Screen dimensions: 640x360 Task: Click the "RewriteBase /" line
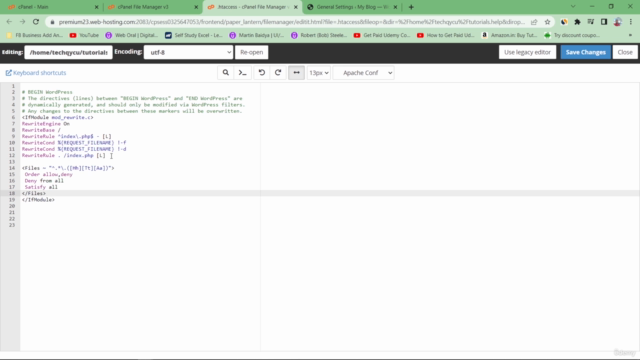[x=41, y=130]
